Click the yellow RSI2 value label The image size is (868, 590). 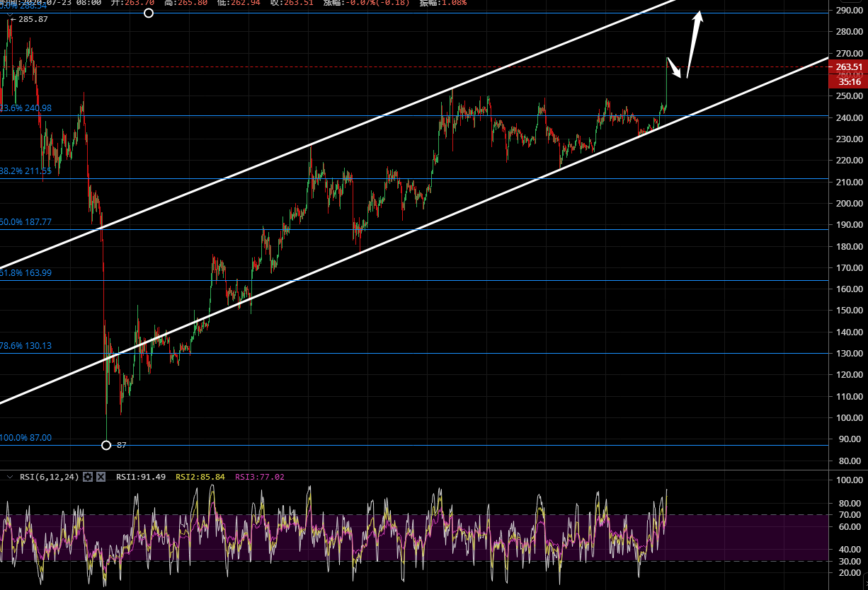click(x=200, y=477)
